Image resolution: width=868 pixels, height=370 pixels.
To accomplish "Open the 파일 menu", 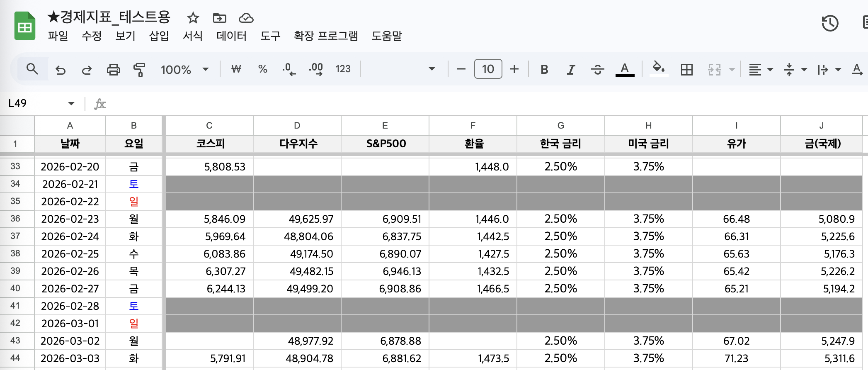I will click(x=58, y=36).
